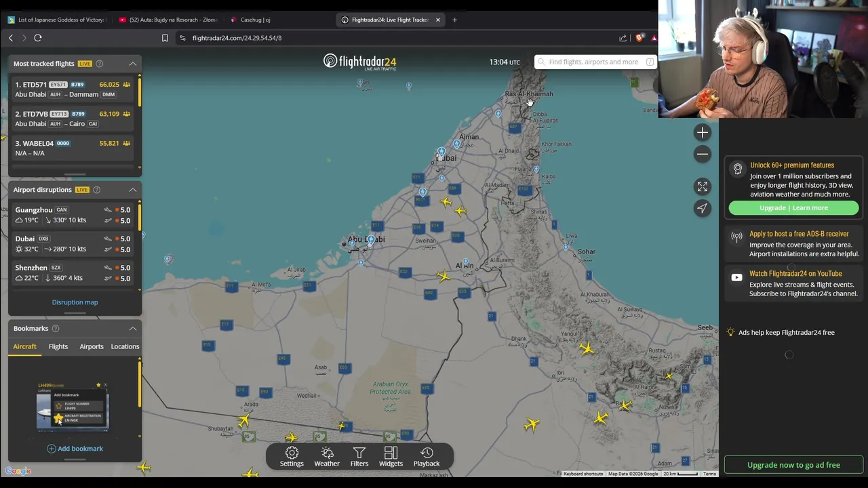This screenshot has height=488, width=868.
Task: Zoom out the map with minus button
Action: pyautogui.click(x=703, y=155)
